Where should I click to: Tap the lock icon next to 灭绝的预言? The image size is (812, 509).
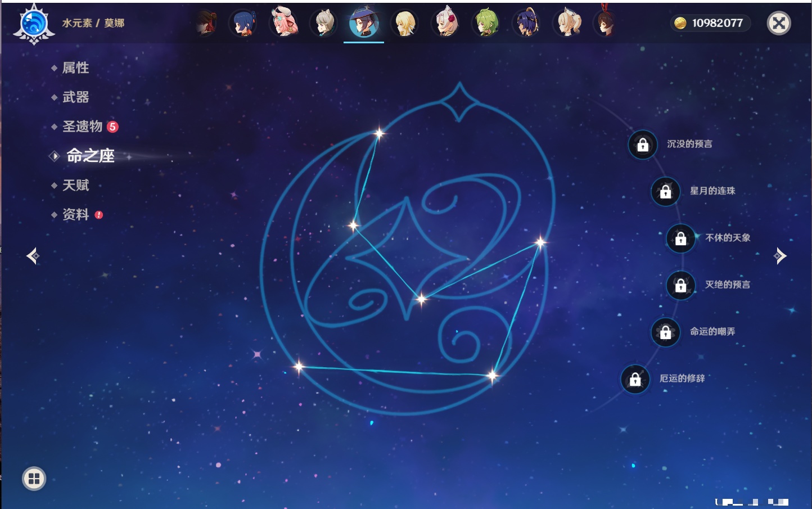[x=680, y=285]
